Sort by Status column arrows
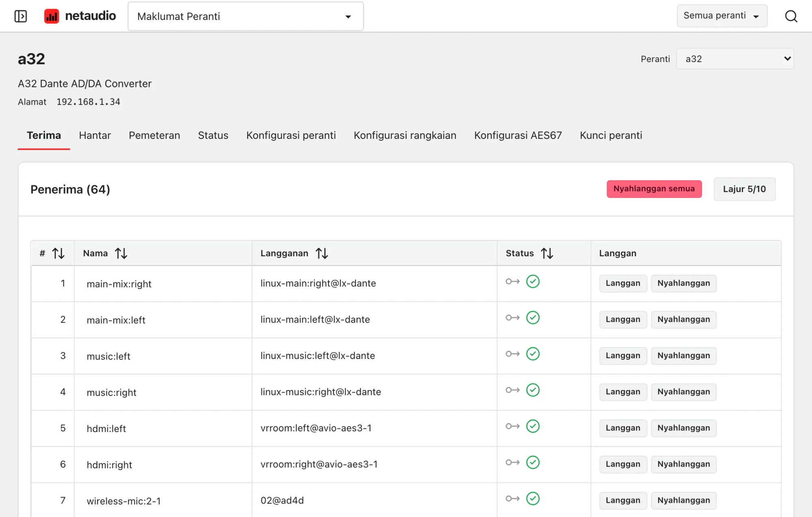812x517 pixels. coord(547,253)
